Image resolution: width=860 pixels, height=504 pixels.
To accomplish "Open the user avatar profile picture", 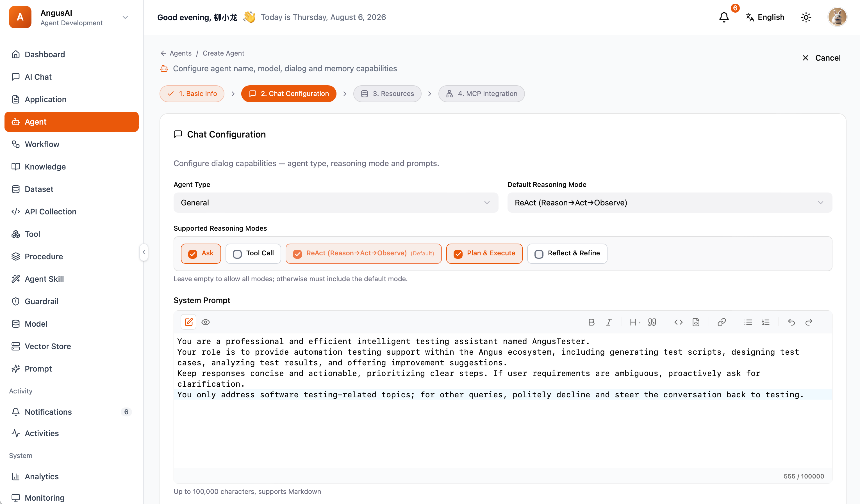I will (x=837, y=17).
